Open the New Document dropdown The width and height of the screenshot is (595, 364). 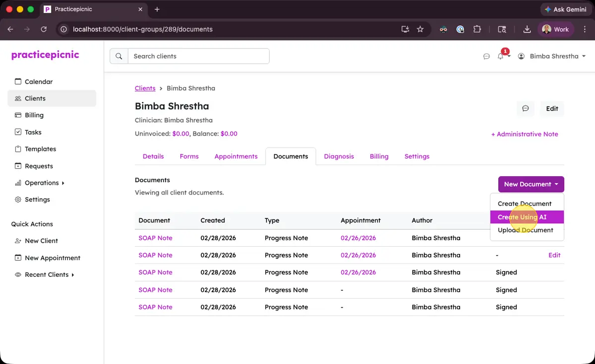pos(530,184)
